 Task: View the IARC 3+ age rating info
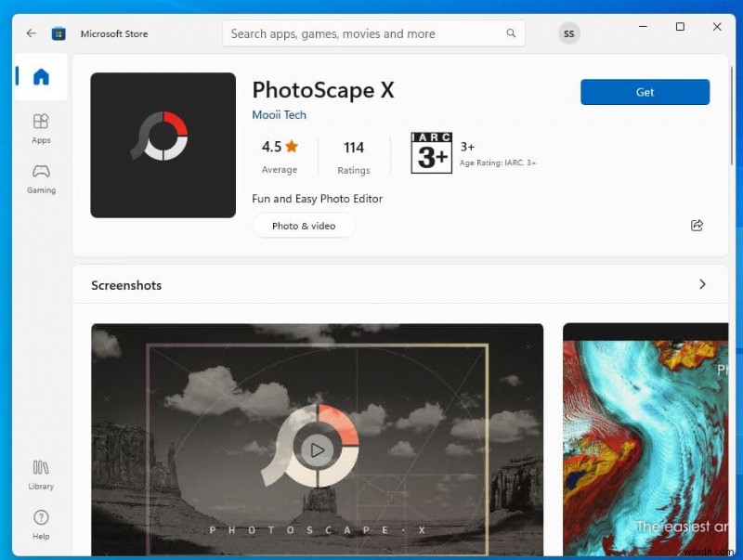(x=432, y=152)
